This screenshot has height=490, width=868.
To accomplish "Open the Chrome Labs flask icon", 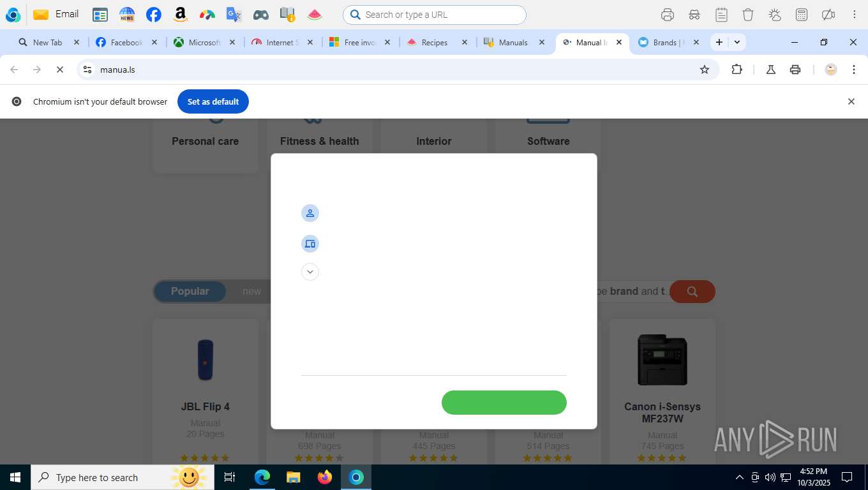I will 771,70.
